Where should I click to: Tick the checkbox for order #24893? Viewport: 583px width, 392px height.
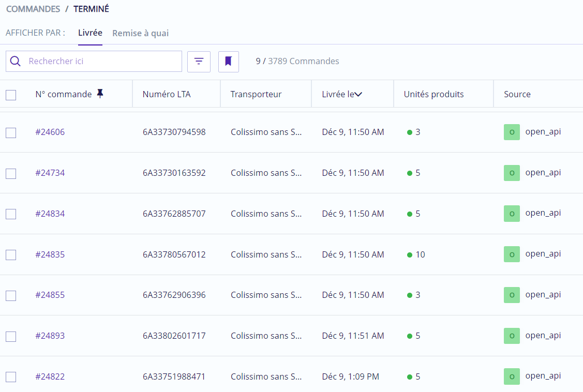(x=11, y=337)
